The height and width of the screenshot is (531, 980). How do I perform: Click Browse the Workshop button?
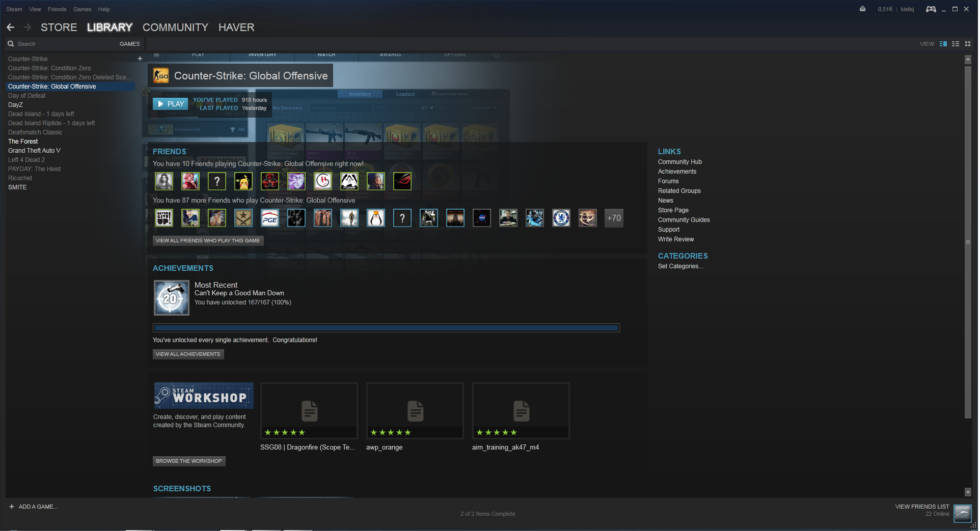click(189, 461)
